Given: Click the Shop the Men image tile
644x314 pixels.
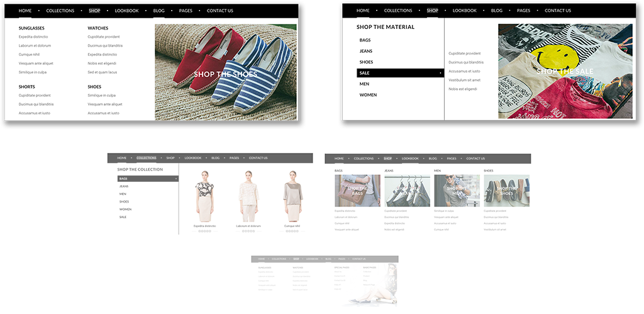Looking at the screenshot, I should pos(457,191).
